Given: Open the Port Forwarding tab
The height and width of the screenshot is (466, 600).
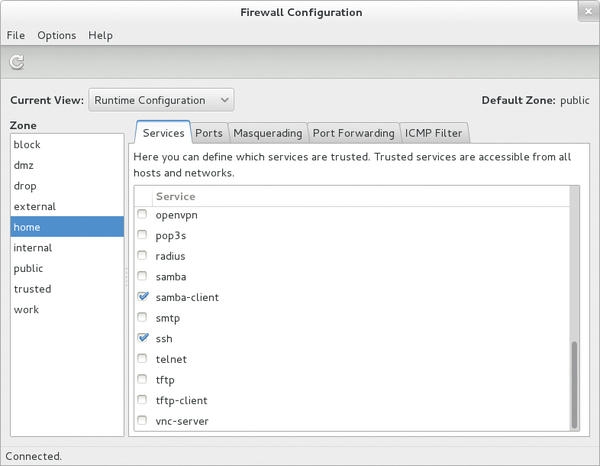Looking at the screenshot, I should coord(354,133).
